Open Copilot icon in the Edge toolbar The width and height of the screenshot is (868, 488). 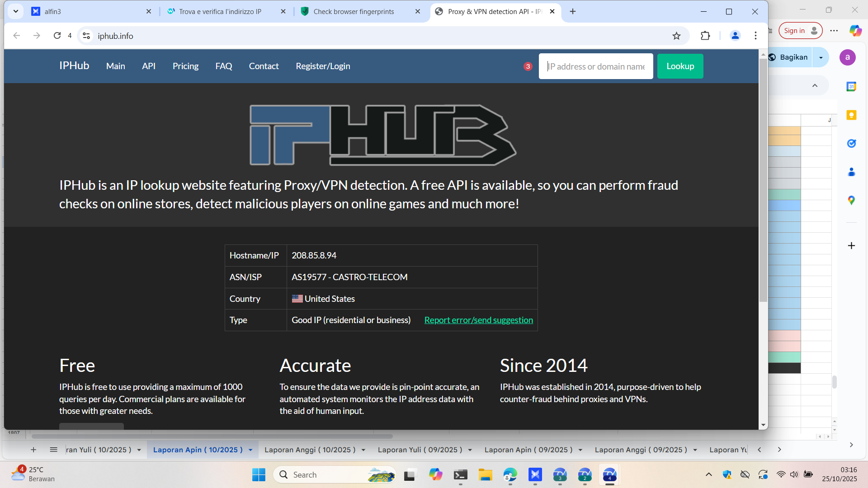855,30
